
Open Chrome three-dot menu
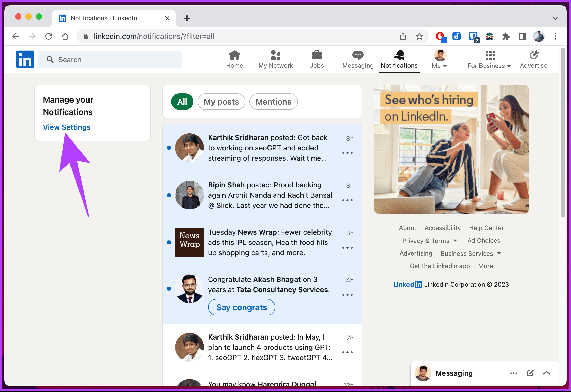point(555,36)
